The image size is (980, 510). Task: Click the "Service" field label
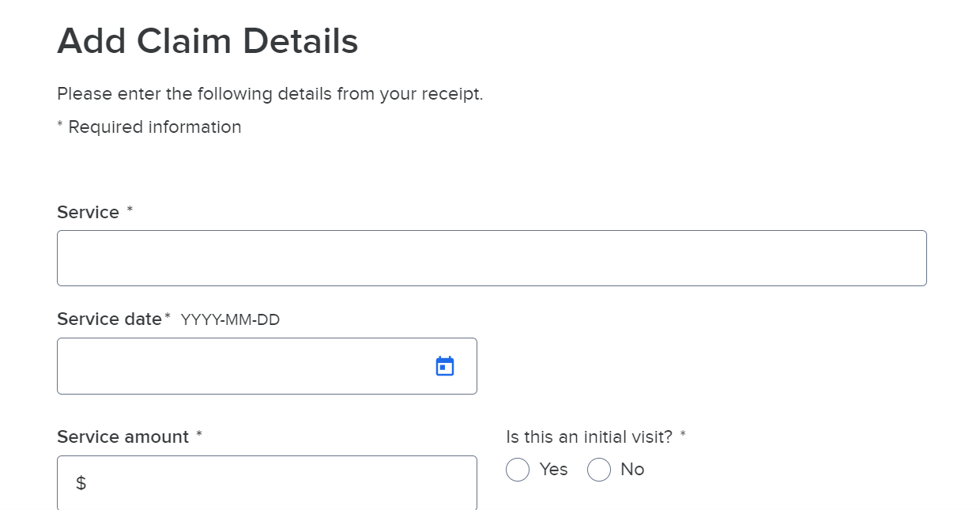click(x=88, y=213)
